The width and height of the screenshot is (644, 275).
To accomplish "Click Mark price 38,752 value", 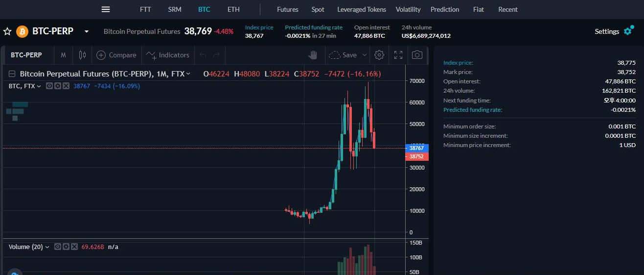I will 626,72.
